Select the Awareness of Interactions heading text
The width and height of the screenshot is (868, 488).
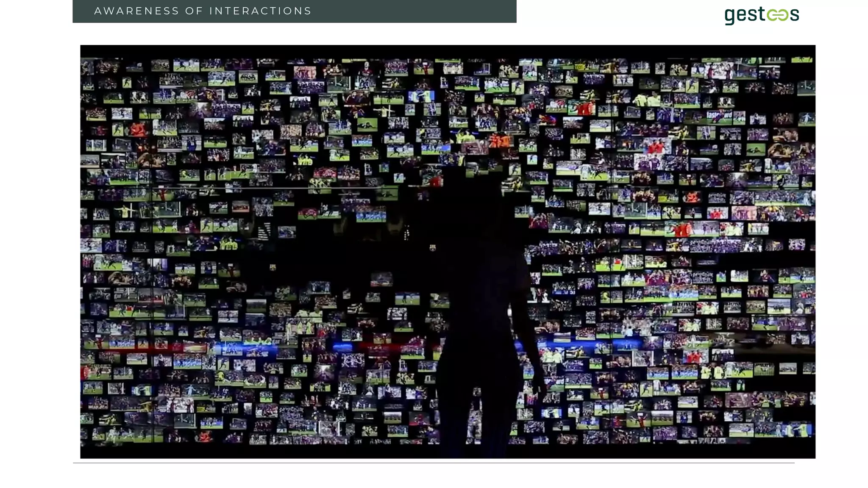[x=203, y=11]
